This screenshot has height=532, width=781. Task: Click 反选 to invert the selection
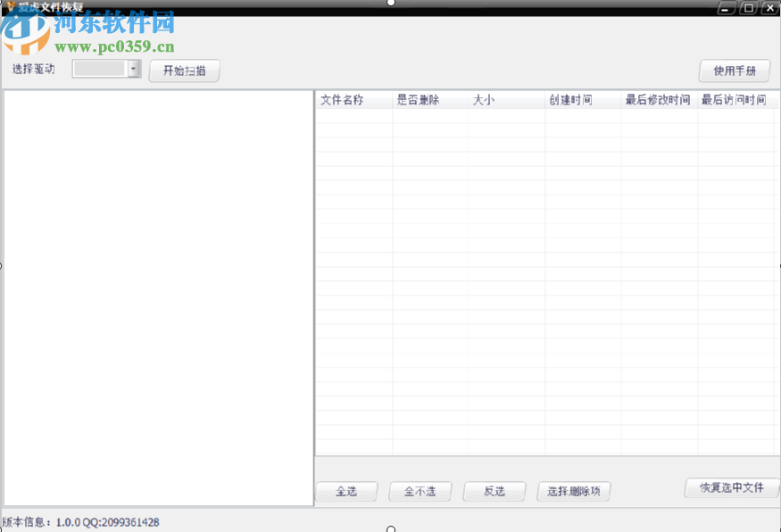494,491
